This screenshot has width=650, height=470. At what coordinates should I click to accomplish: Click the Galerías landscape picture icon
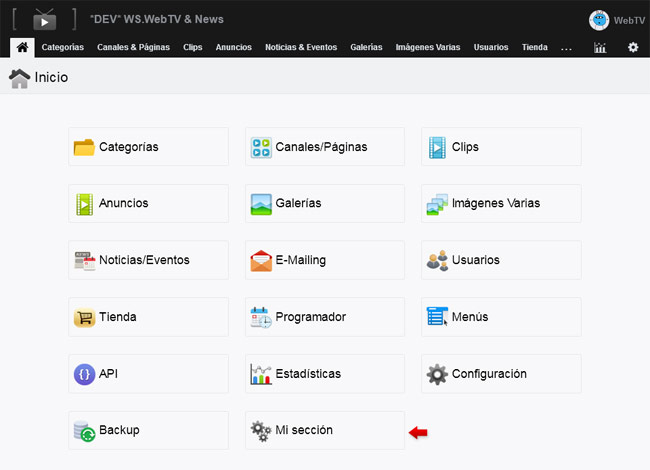click(261, 204)
